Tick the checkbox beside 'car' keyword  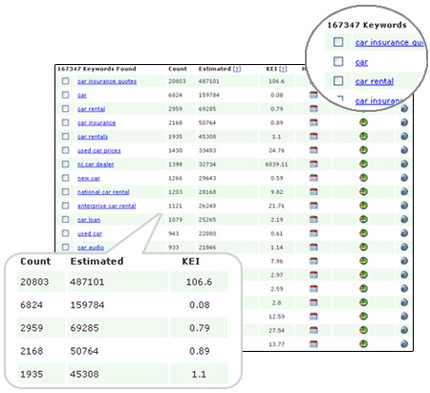point(65,95)
